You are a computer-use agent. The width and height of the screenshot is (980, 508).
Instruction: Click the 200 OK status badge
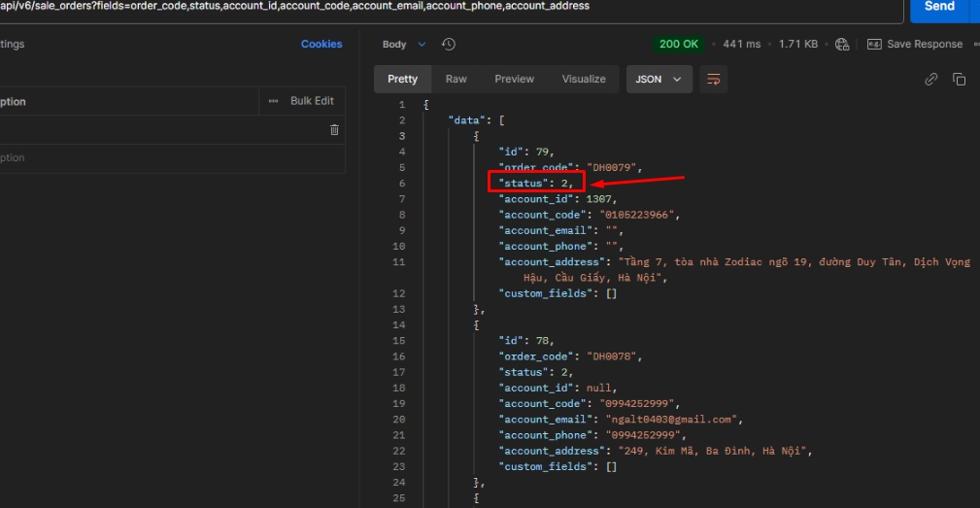coord(679,45)
